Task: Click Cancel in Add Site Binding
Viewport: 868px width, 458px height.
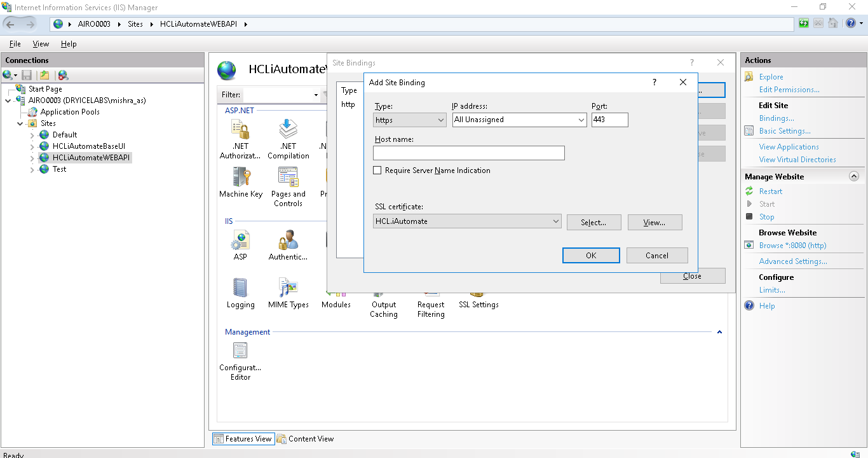Action: 657,256
